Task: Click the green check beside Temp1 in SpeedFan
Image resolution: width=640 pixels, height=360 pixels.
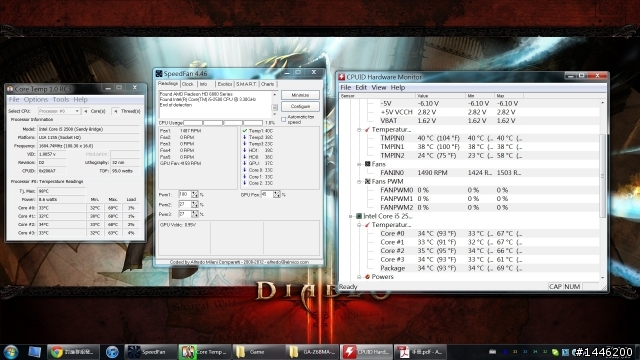Action: 244,131
